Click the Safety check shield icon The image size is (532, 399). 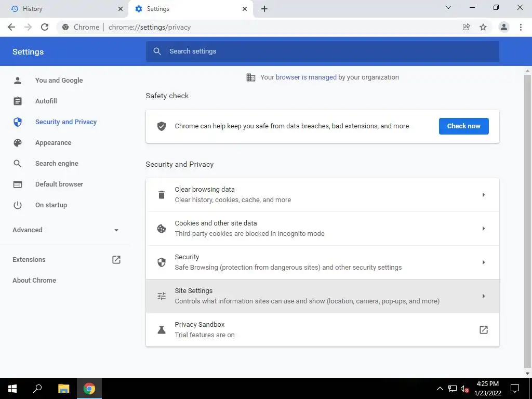[x=162, y=126]
